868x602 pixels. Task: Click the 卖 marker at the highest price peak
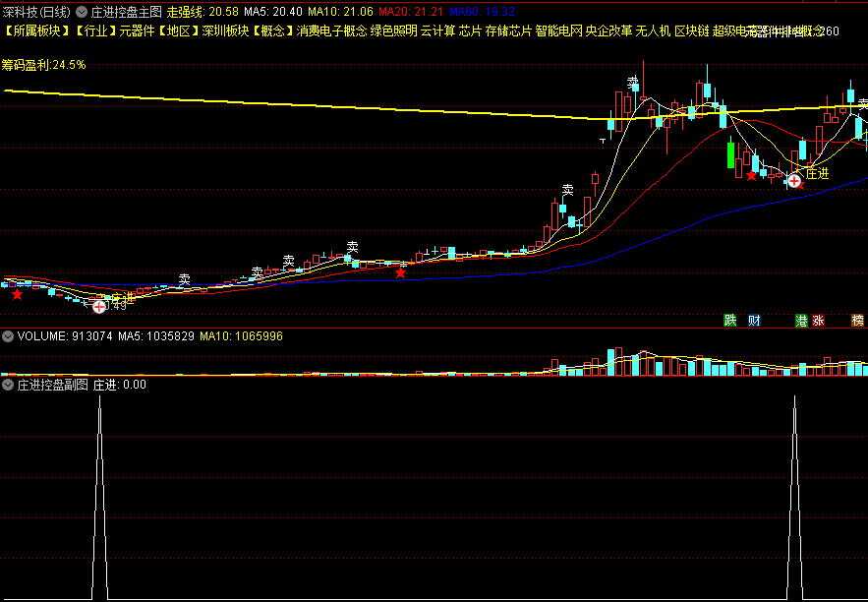click(x=633, y=83)
